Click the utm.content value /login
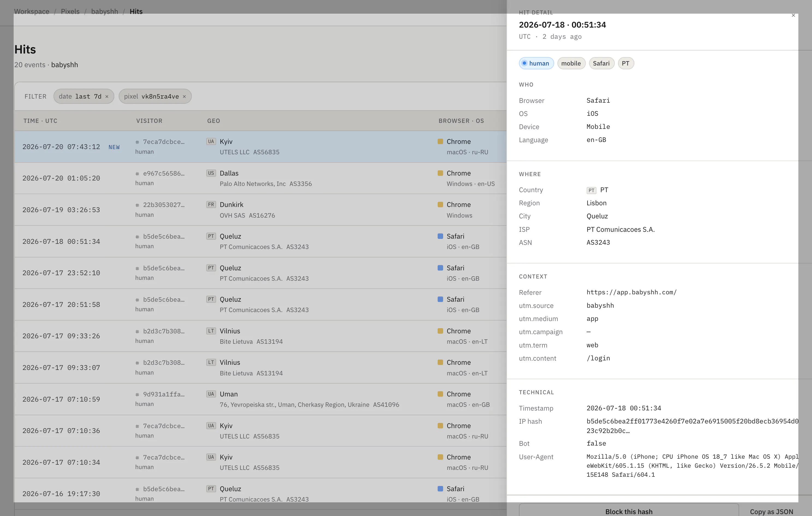Viewport: 812px width, 516px height. tap(598, 358)
